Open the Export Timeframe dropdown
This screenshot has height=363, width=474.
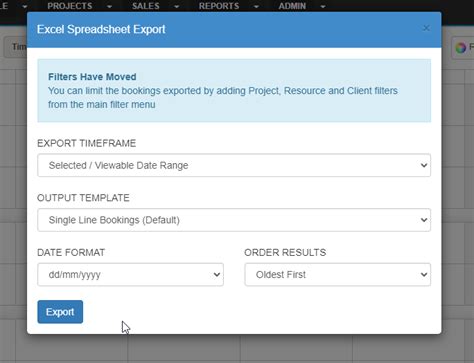click(234, 165)
